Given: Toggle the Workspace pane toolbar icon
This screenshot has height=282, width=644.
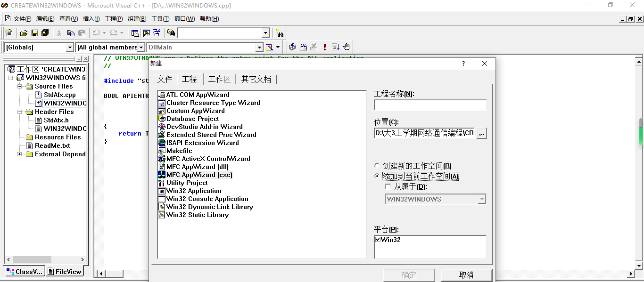Looking at the screenshot, I should tap(135, 33).
